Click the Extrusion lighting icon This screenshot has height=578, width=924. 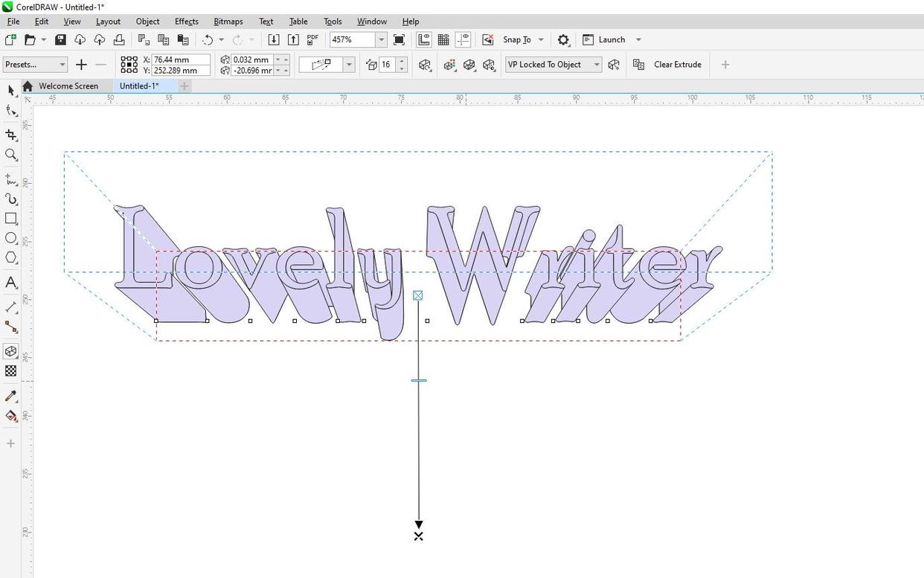pos(489,65)
